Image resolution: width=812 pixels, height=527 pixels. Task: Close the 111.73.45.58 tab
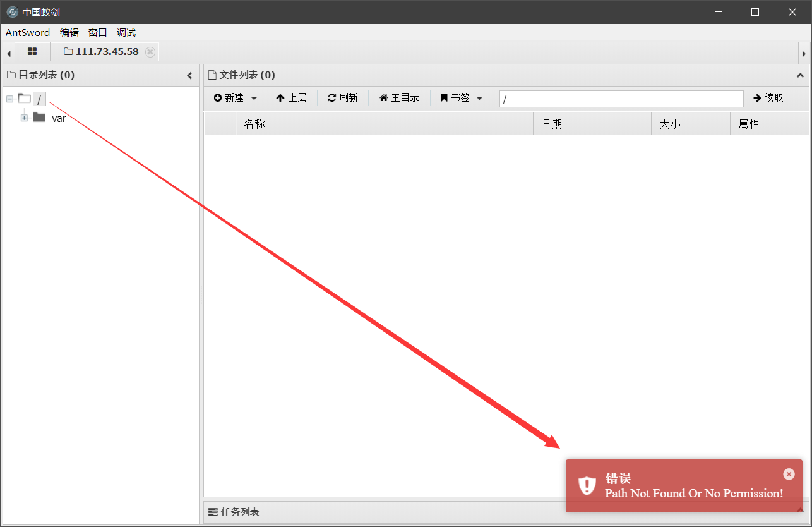[x=150, y=52]
